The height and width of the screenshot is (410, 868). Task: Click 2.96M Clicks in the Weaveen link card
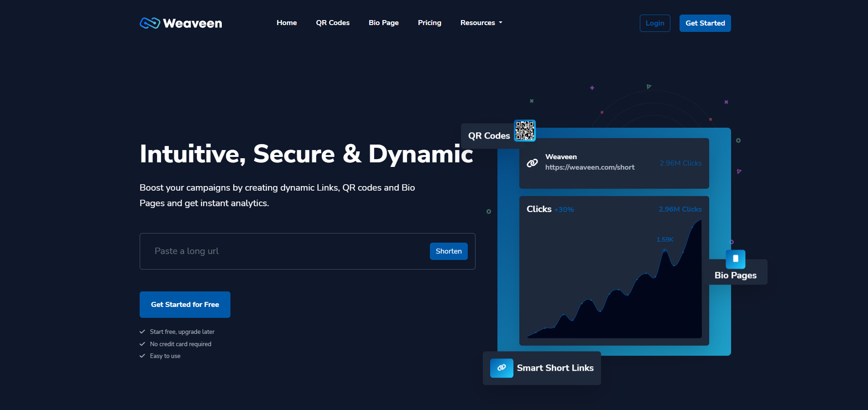click(681, 163)
